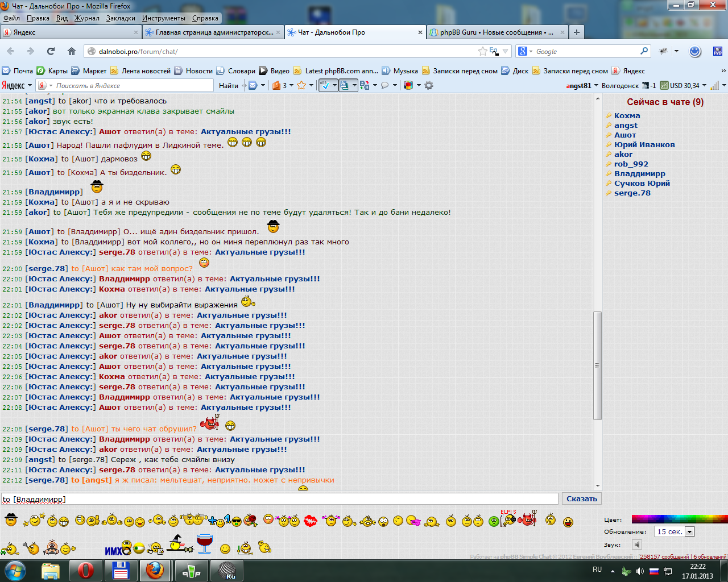Click the Firefox home button

click(72, 51)
